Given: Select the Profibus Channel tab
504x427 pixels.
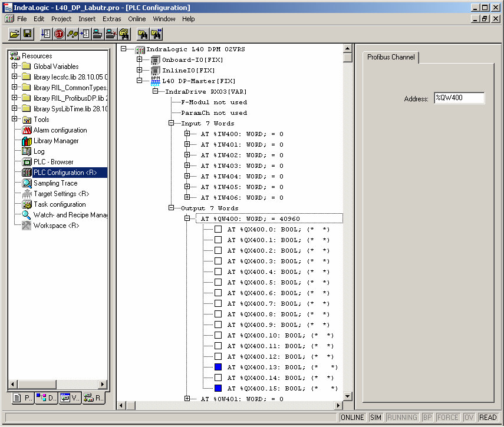Looking at the screenshot, I should 391,57.
